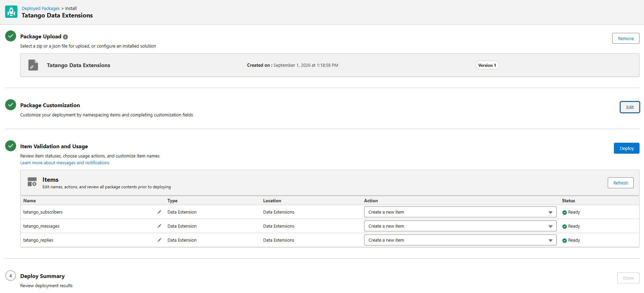Click Ready status icon for tatango_replies
The height and width of the screenshot is (293, 644).
point(565,241)
